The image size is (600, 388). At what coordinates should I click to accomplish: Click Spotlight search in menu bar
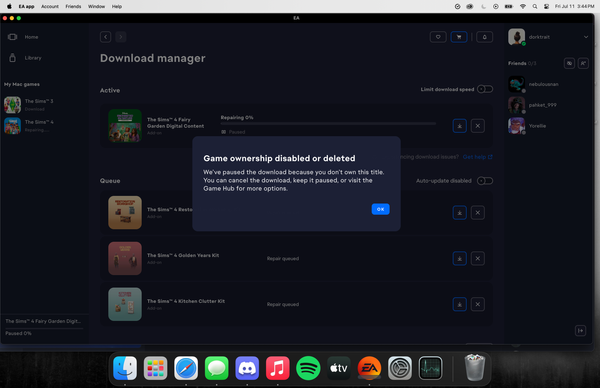coord(535,7)
